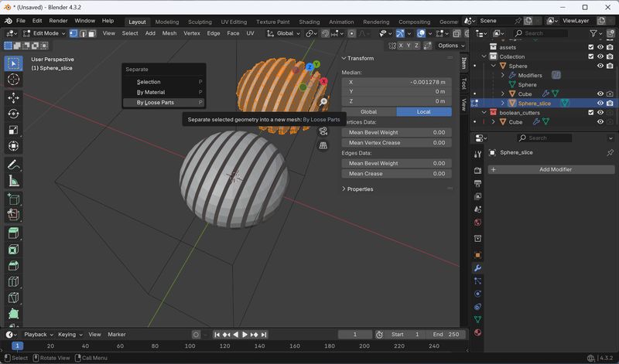Open the Tool properties tab
The width and height of the screenshot is (619, 364).
[x=477, y=155]
